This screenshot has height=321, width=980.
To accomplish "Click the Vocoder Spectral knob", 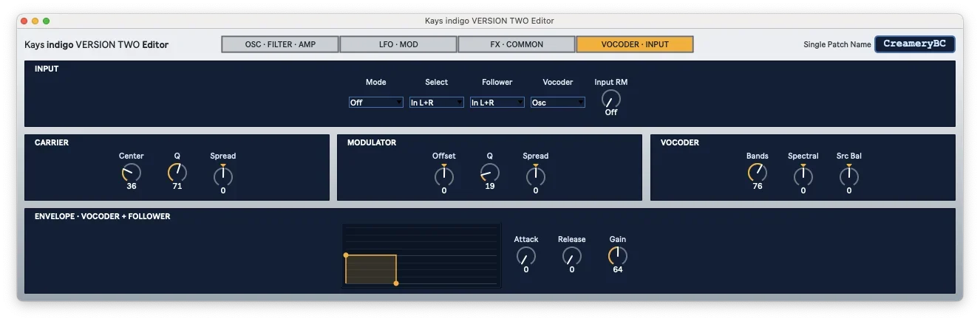I will (803, 176).
